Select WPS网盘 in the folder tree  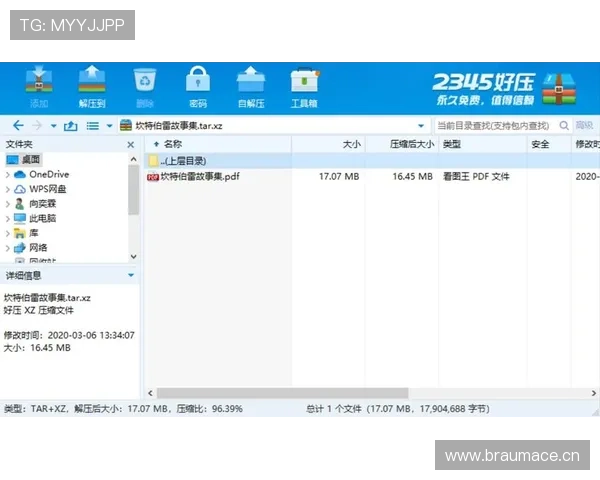(47, 189)
